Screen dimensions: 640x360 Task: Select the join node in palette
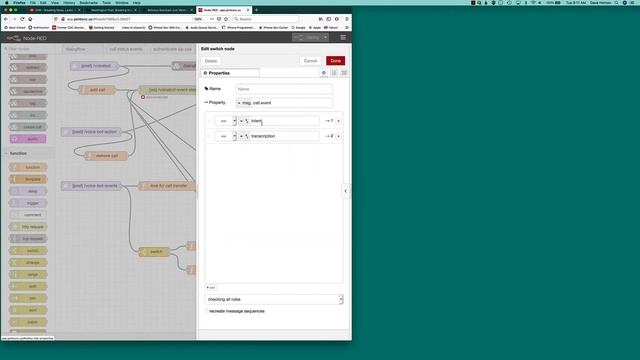coord(28,298)
